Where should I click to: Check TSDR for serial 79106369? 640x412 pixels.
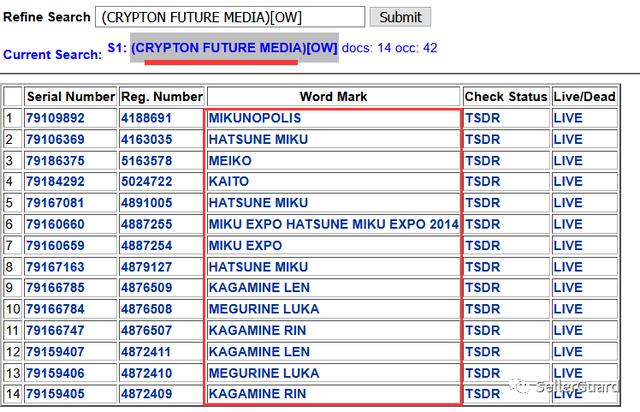point(482,139)
